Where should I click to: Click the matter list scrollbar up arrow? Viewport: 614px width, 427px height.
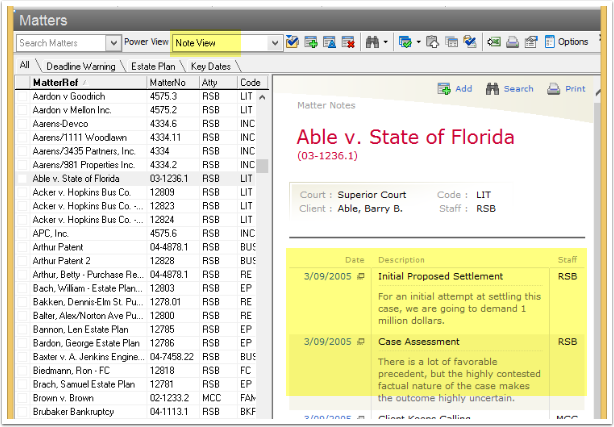(262, 97)
